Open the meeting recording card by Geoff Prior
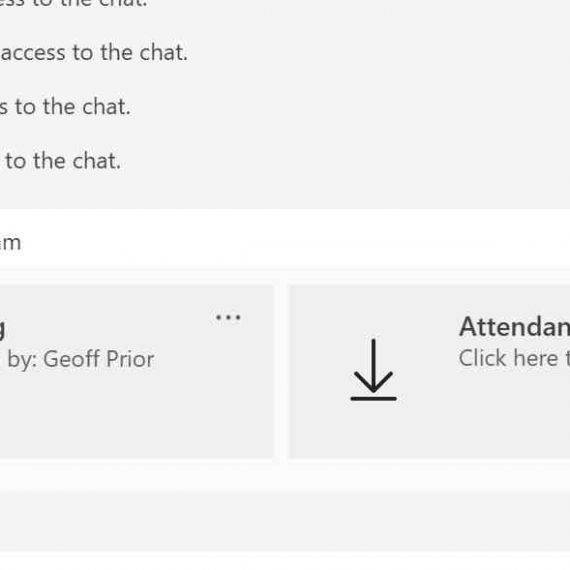 (136, 371)
